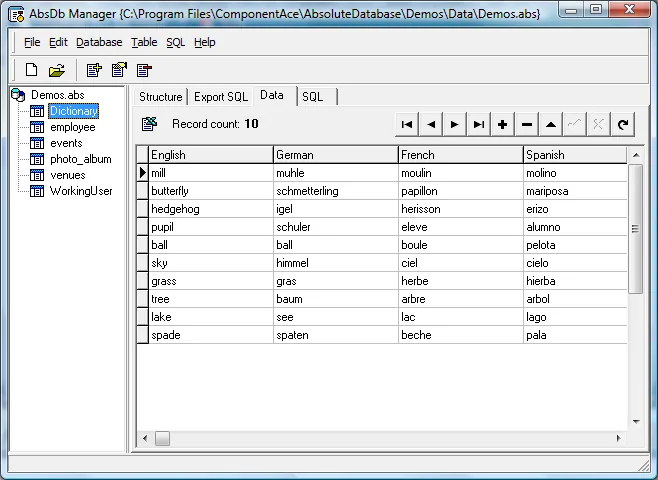Viewport: 658px width, 480px height.
Task: Switch to the SQL tab
Action: coord(317,97)
